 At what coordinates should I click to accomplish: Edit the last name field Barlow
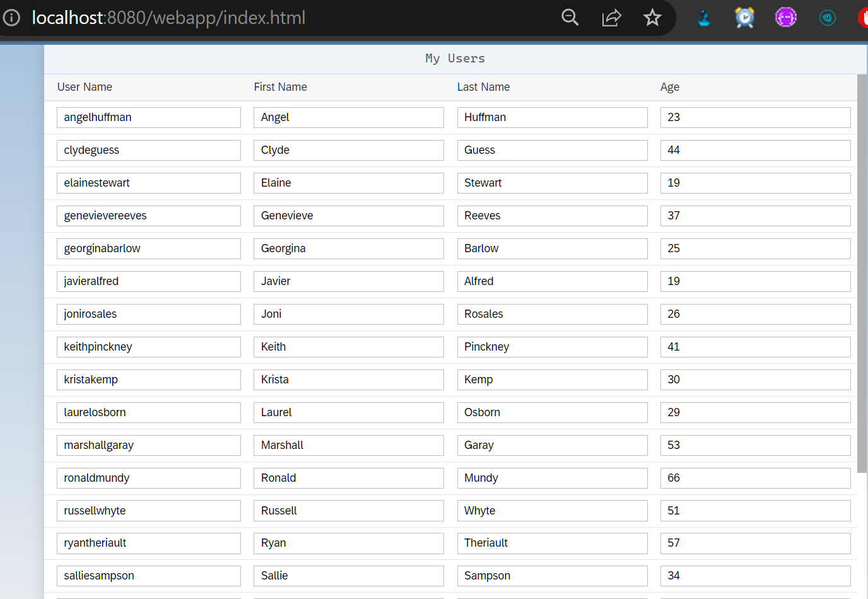(553, 248)
